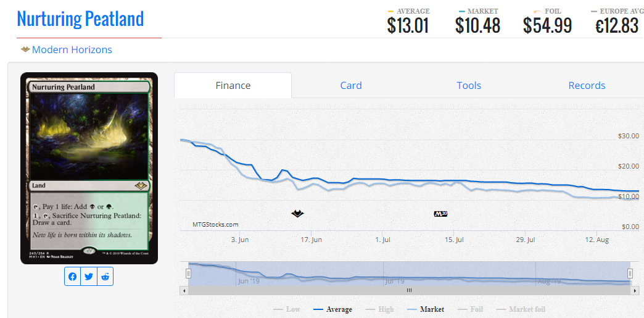
Task: Open the Nurturing Peatland title link
Action: click(x=80, y=19)
